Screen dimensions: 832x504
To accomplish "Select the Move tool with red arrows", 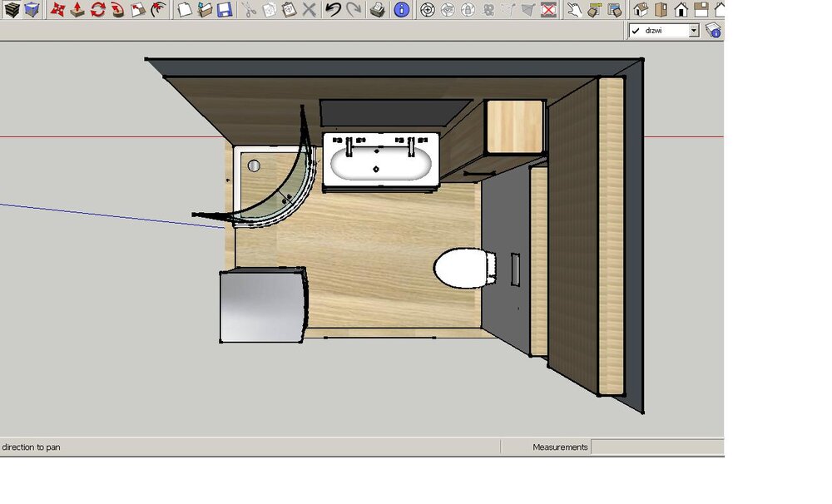I will point(57,10).
